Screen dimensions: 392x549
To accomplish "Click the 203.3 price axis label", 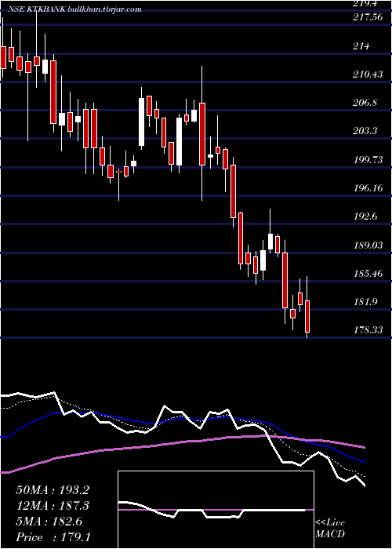I will 365,131.
